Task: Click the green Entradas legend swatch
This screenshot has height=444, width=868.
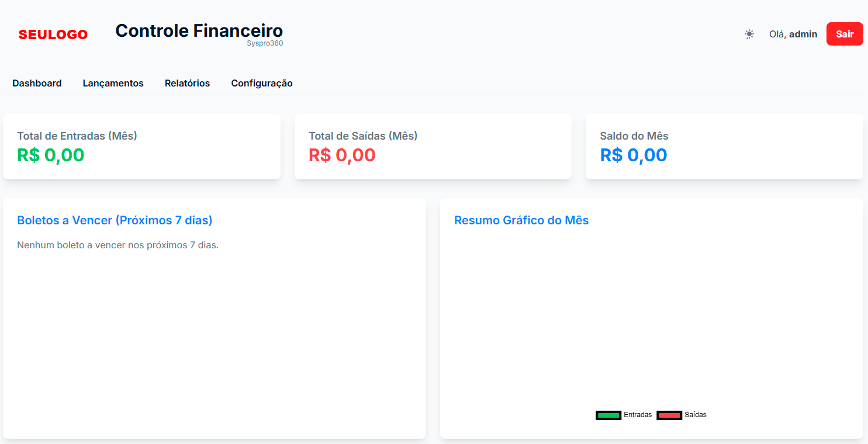Action: (608, 415)
